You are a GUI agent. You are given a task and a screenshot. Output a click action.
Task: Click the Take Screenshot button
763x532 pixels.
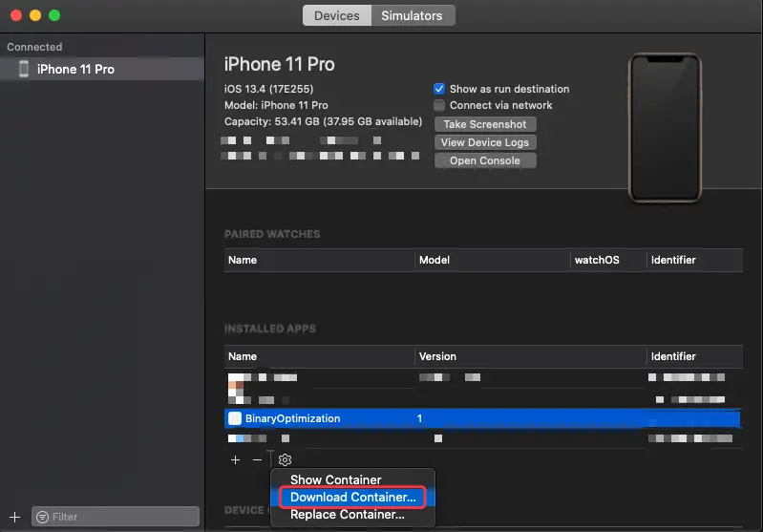coord(485,124)
